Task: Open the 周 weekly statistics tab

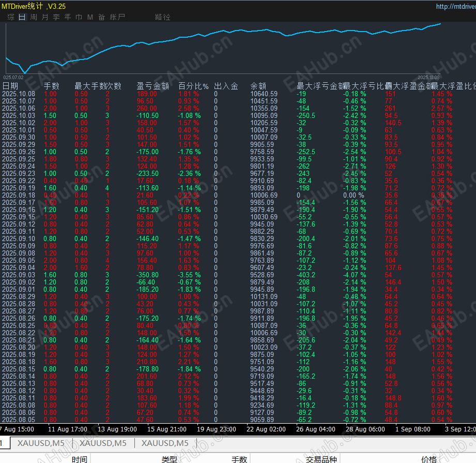Action: pos(34,17)
